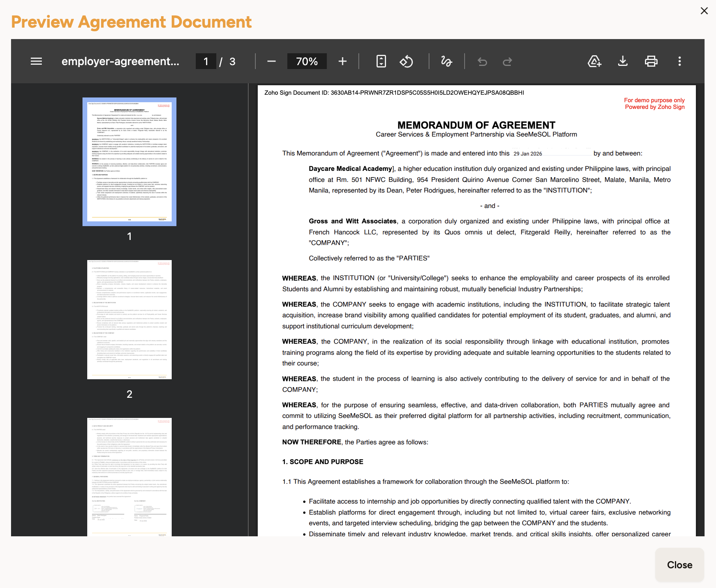Click the redo arrow icon
This screenshot has width=716, height=588.
click(507, 61)
